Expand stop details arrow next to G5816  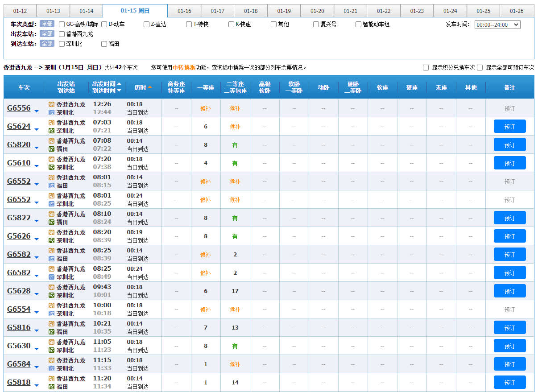click(37, 331)
